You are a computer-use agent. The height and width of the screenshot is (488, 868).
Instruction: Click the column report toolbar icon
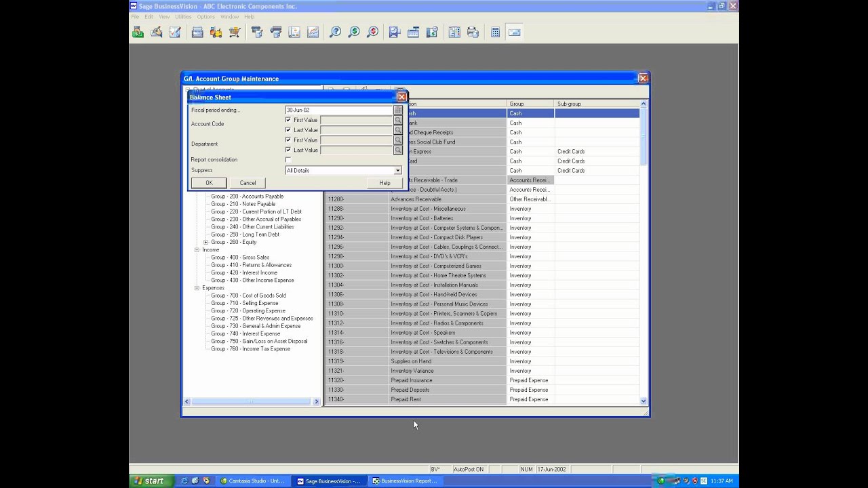[454, 32]
